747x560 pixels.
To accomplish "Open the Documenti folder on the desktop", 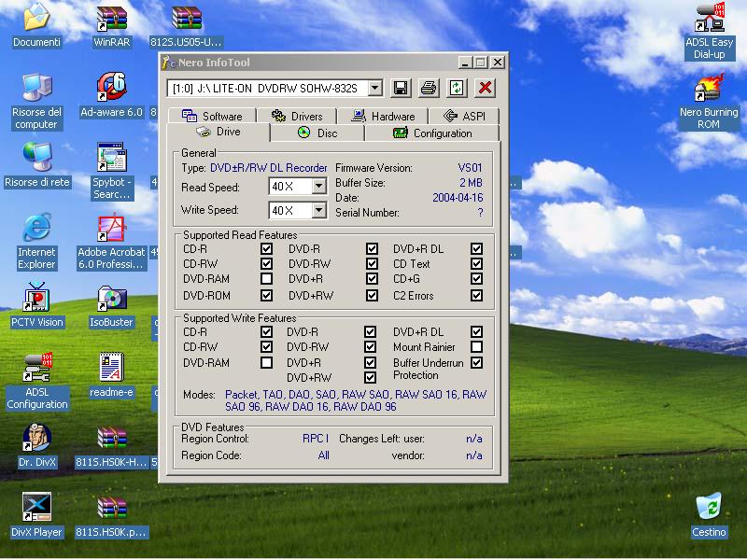I will 36,25.
